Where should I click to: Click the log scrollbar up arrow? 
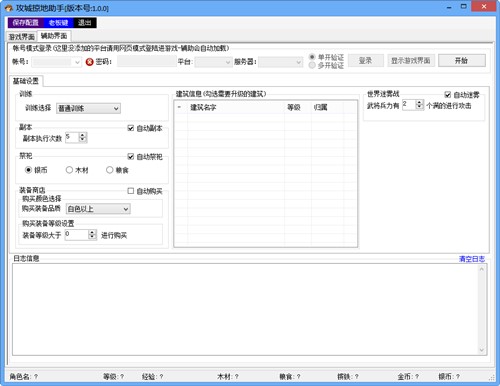tap(482, 269)
